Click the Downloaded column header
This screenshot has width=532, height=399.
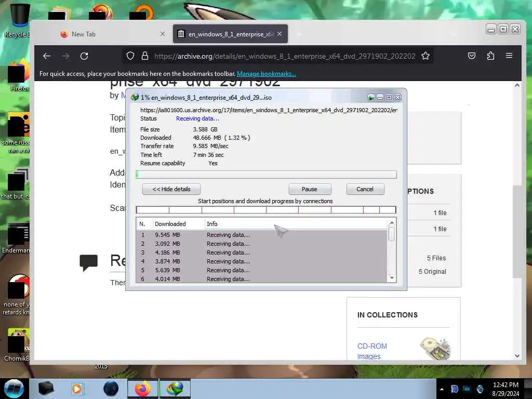coord(178,224)
